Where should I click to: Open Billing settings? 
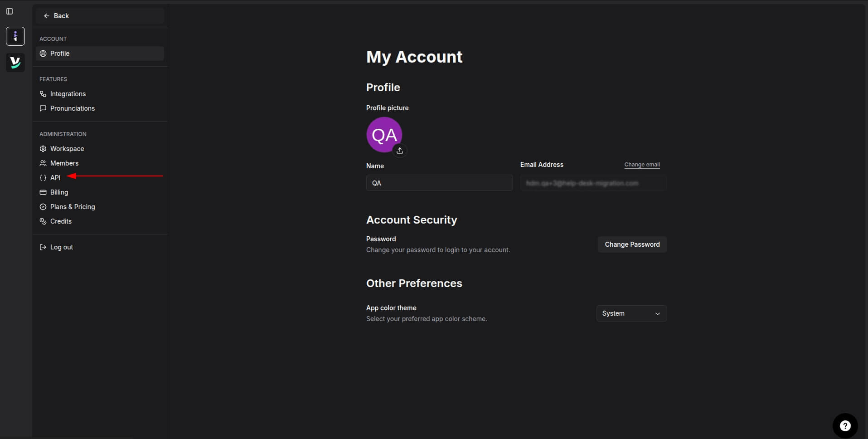(58, 192)
